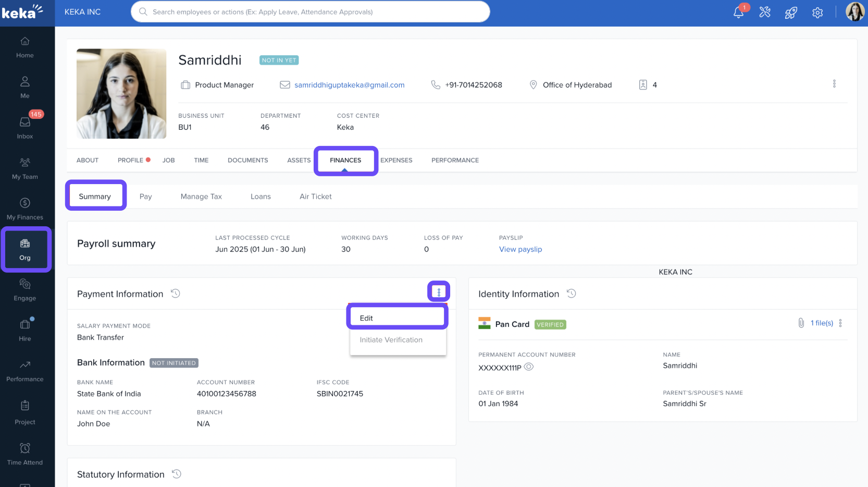868x487 pixels.
Task: View Payment Information history icon
Action: tap(176, 294)
